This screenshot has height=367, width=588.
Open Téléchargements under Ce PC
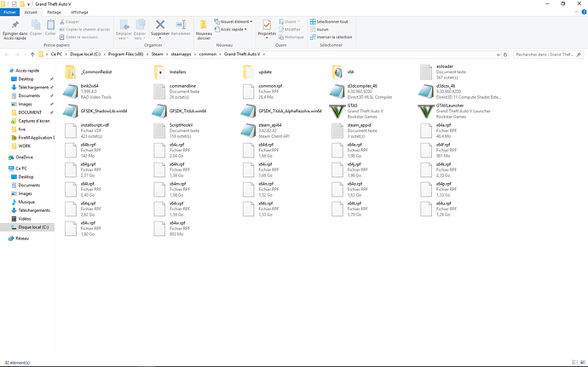(34, 210)
